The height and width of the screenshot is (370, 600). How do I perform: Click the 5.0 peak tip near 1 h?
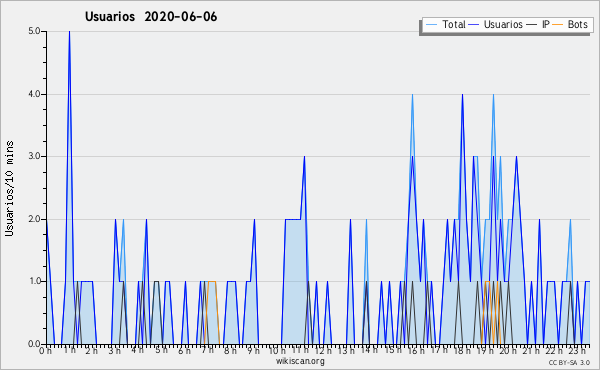(x=69, y=32)
